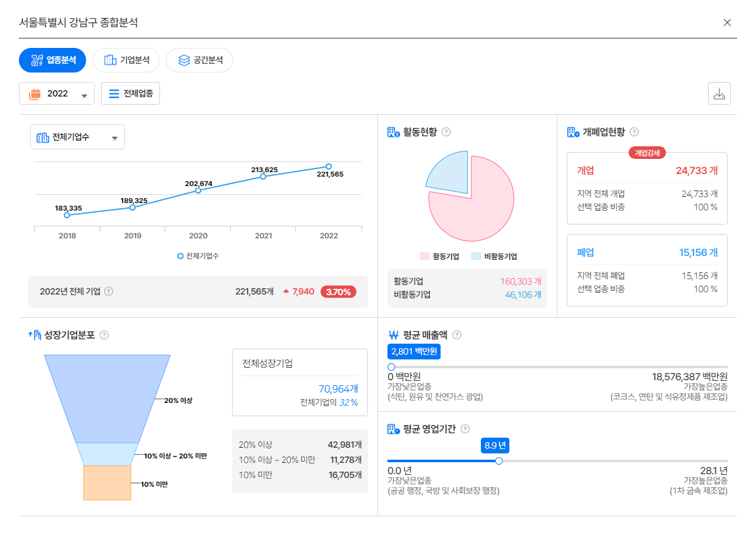Select the 업종분석 tab
Screen dimensions: 756x536
pyautogui.click(x=52, y=60)
